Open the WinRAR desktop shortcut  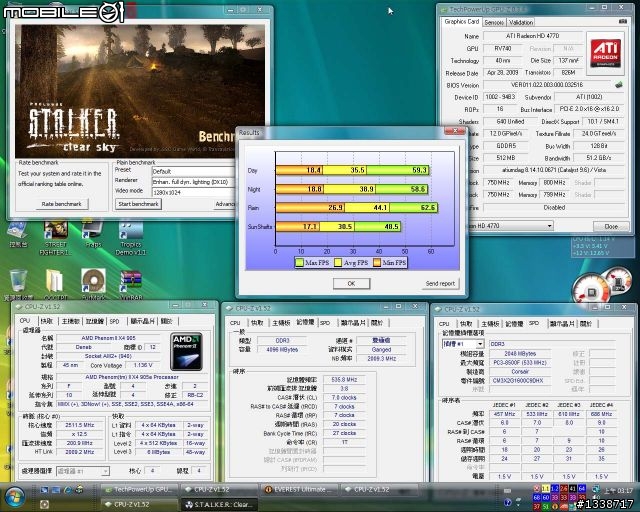coord(131,283)
